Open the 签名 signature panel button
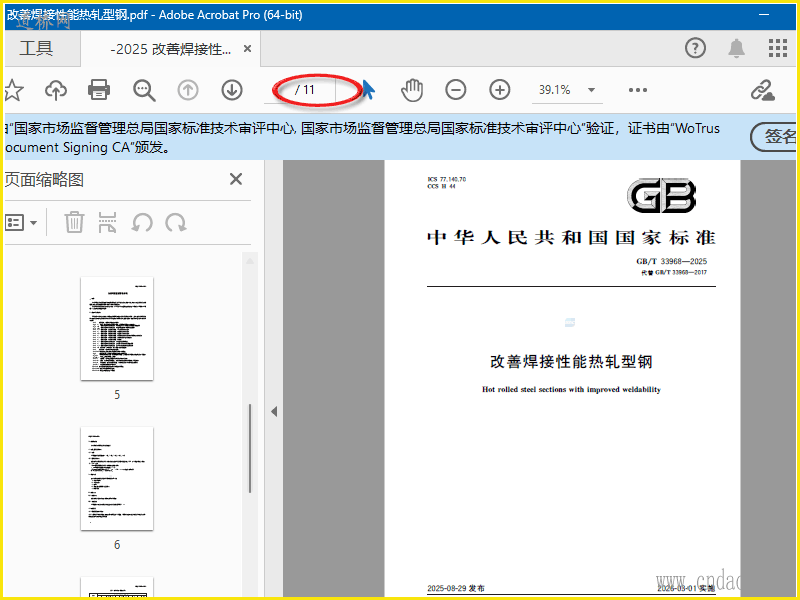This screenshot has width=800, height=600. (x=774, y=137)
